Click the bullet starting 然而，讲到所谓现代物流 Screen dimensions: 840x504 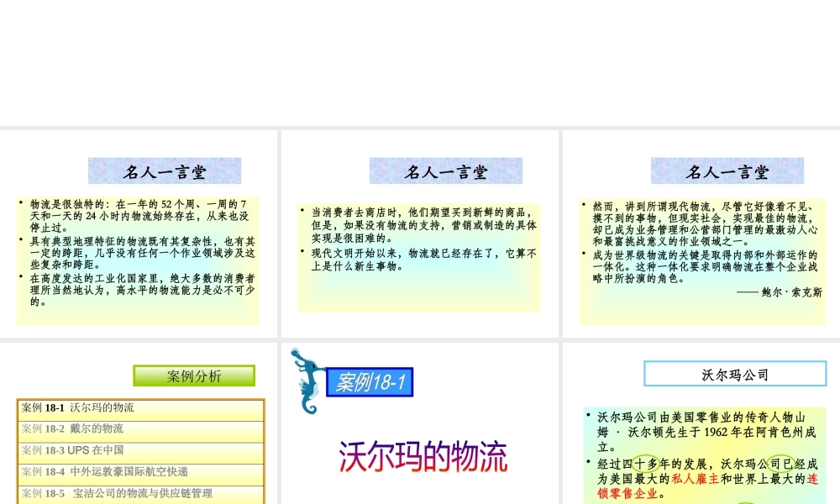pos(701,224)
